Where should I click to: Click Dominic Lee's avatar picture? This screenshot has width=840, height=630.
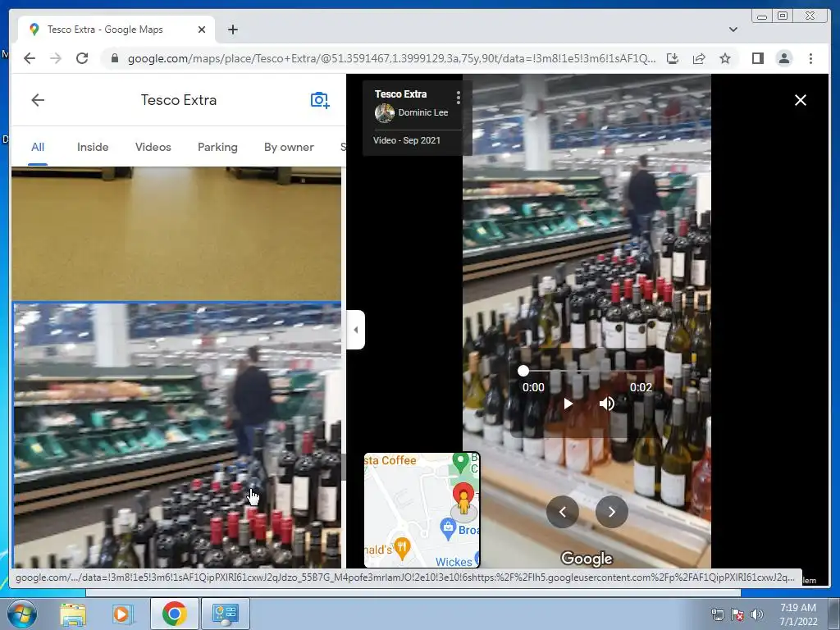pyautogui.click(x=385, y=112)
